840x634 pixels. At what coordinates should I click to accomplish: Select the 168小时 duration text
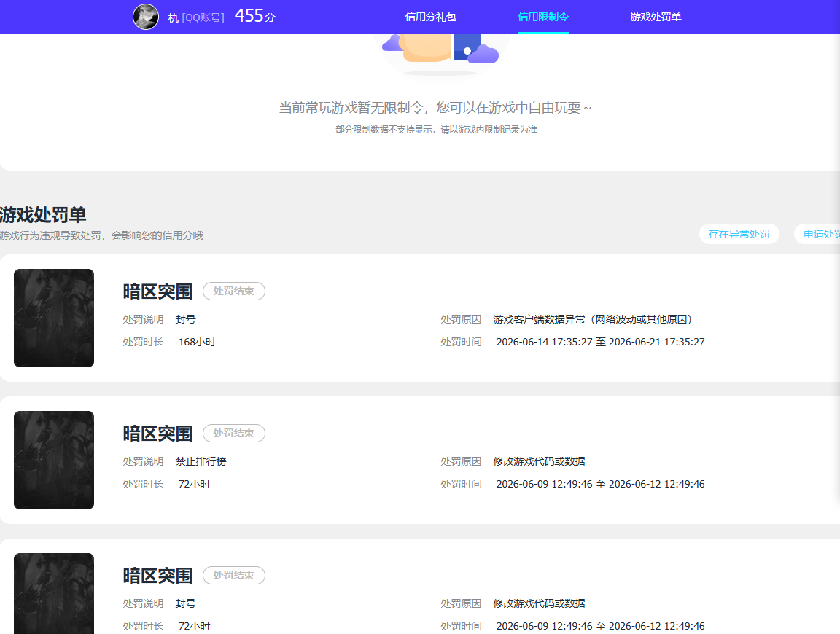pyautogui.click(x=197, y=342)
